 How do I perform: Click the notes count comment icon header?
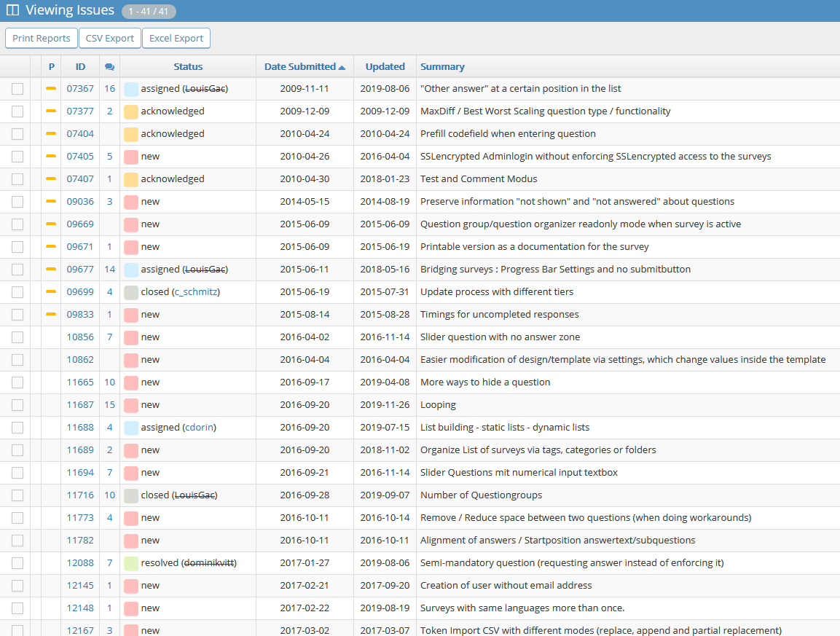click(109, 67)
